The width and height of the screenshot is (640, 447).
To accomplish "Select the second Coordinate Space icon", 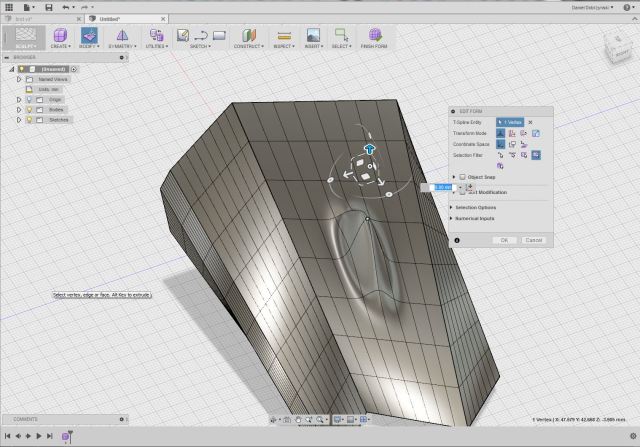I will 512,144.
